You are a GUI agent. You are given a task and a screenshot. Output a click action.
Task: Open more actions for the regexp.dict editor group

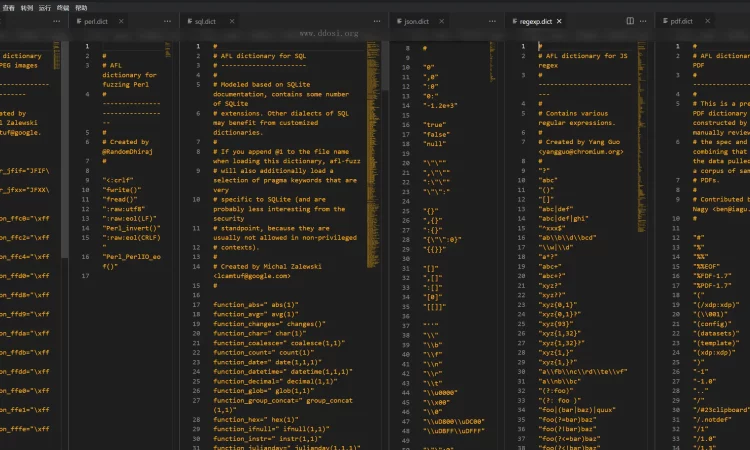point(643,22)
